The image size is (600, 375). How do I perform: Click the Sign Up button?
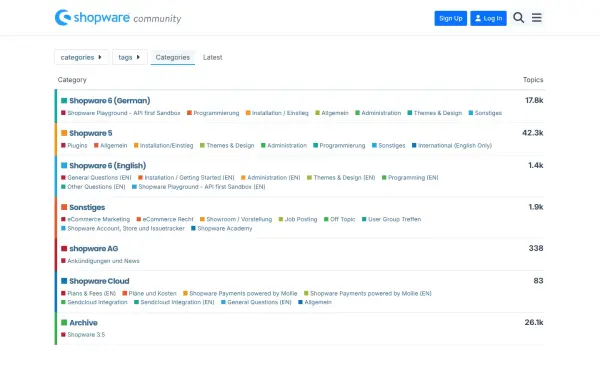(450, 18)
